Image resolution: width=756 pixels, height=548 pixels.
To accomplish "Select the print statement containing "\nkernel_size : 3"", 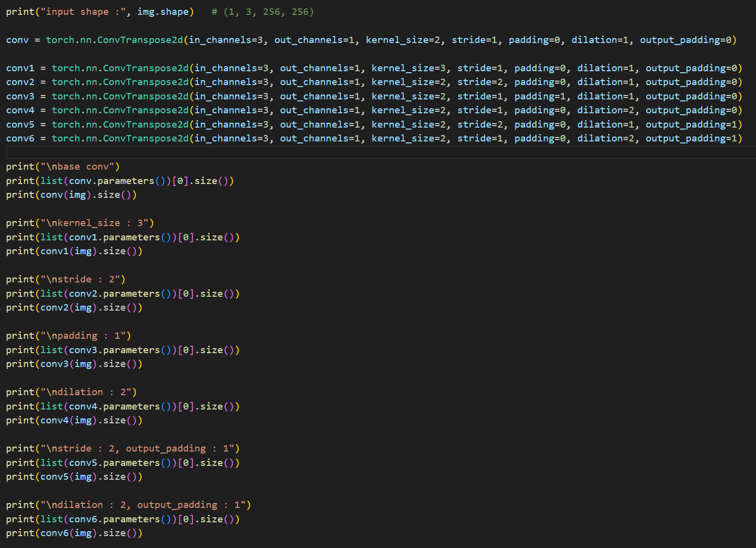I will tap(79, 223).
